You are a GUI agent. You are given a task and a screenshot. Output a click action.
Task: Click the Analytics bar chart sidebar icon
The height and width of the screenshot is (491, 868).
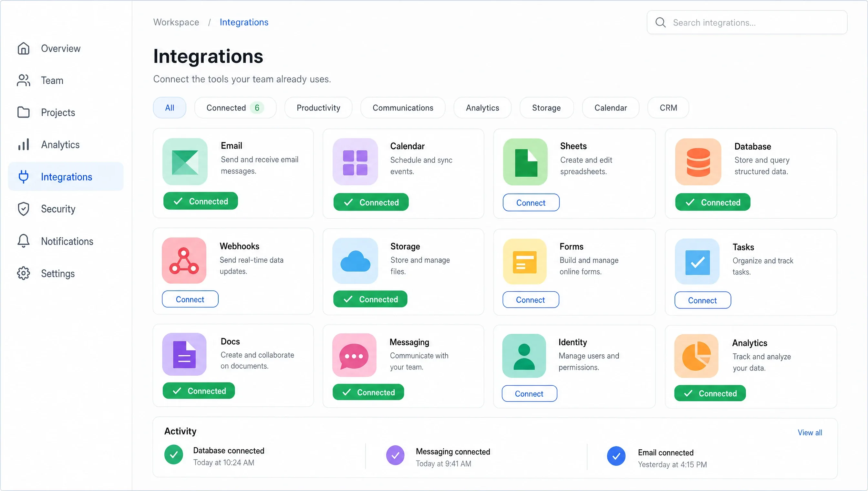[23, 144]
